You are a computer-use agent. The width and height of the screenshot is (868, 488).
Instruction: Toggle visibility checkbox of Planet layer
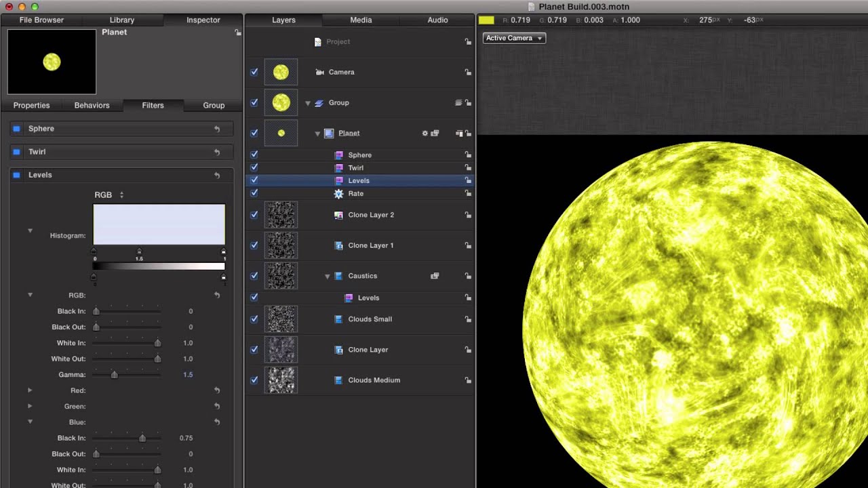click(254, 134)
